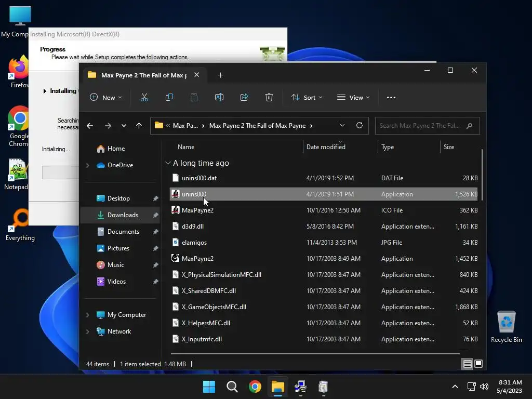Screen dimensions: 532x399
Task: Click the search magnifier in search box
Action: coord(470,126)
